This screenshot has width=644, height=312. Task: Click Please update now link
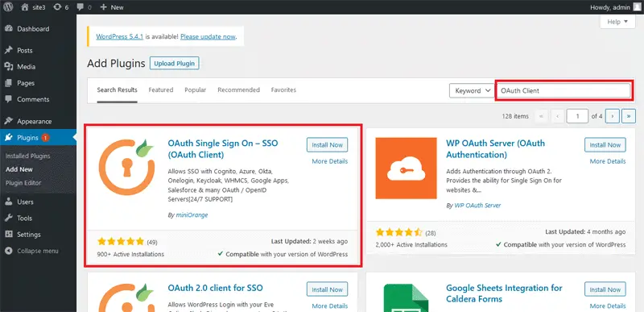[x=208, y=36]
